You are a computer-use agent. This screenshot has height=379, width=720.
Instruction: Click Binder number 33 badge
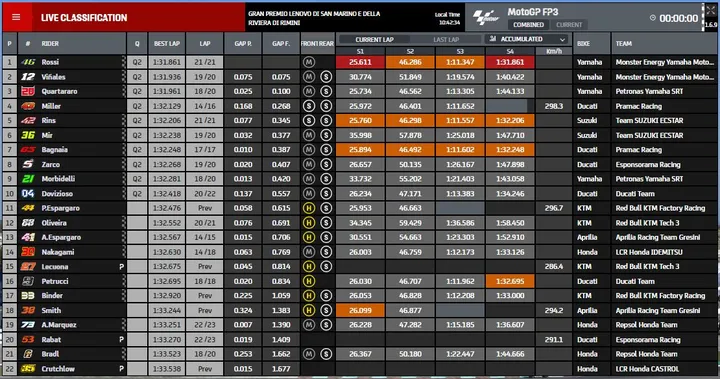[x=28, y=295]
